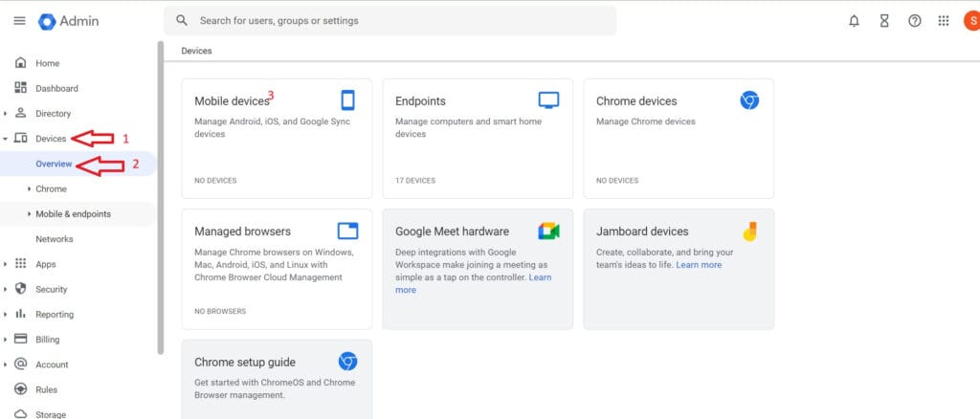Open the Chrome devices card title

click(x=636, y=101)
